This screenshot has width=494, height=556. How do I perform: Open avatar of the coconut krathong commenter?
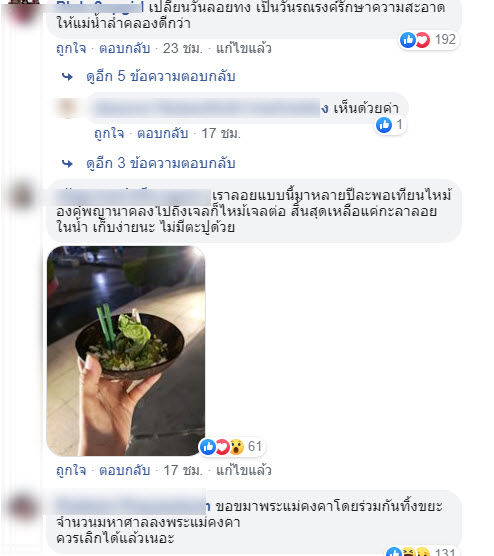coord(22,196)
